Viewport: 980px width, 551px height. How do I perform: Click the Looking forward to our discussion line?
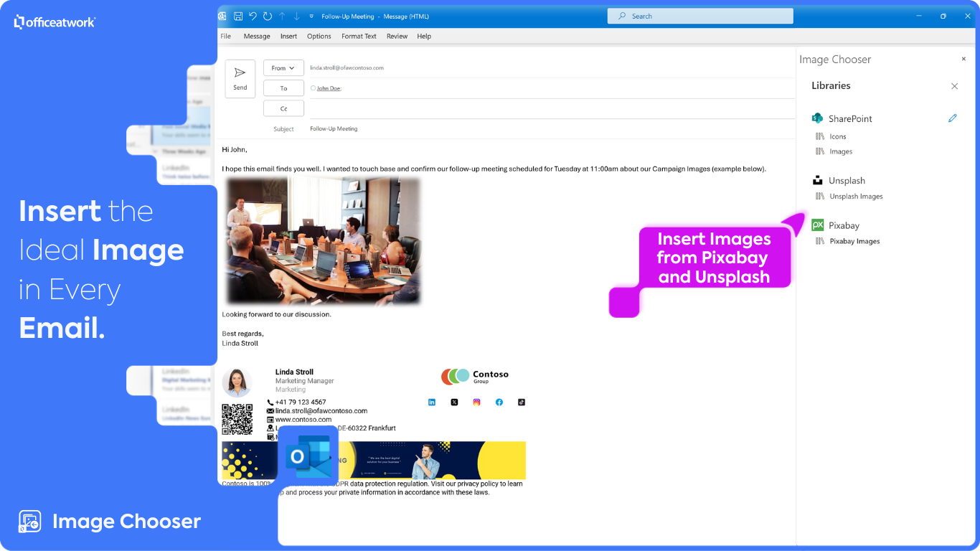(x=276, y=314)
